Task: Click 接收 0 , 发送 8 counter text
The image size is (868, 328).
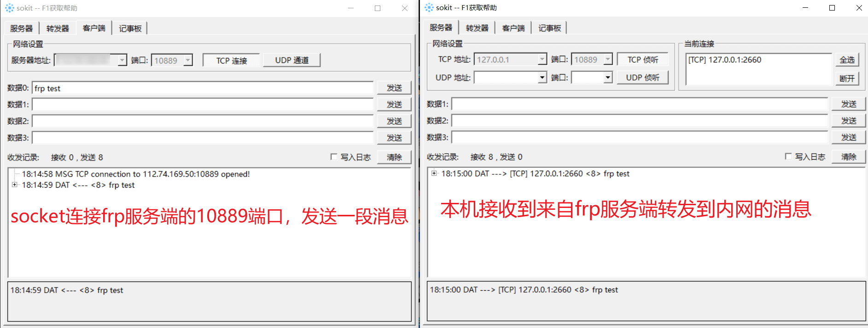Action: coord(77,157)
